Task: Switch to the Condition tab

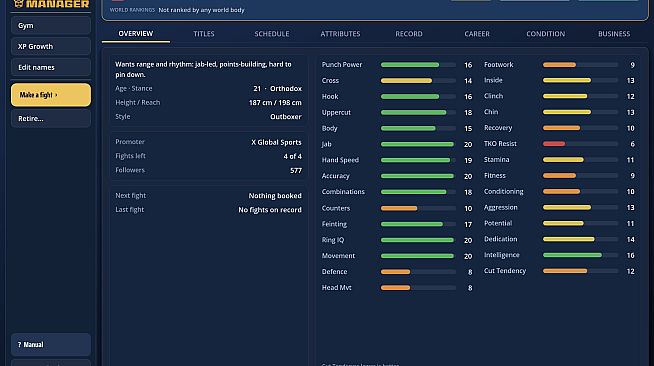Action: [546, 34]
